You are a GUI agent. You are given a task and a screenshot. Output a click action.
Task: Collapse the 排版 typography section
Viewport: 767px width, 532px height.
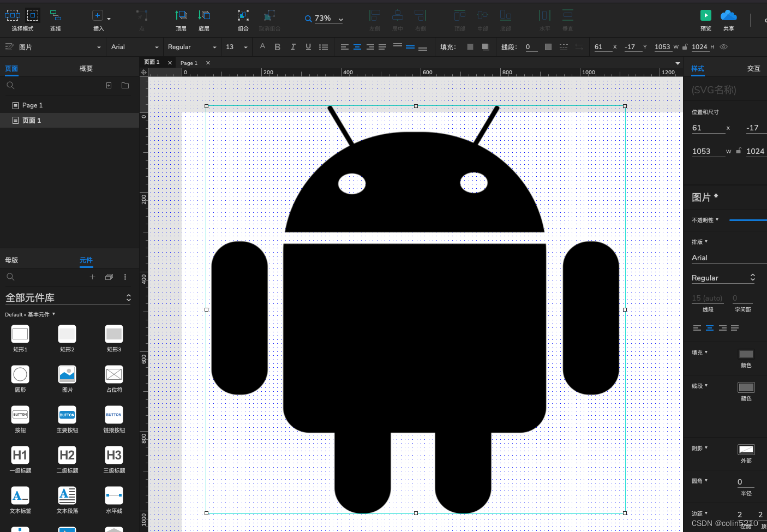pos(699,242)
